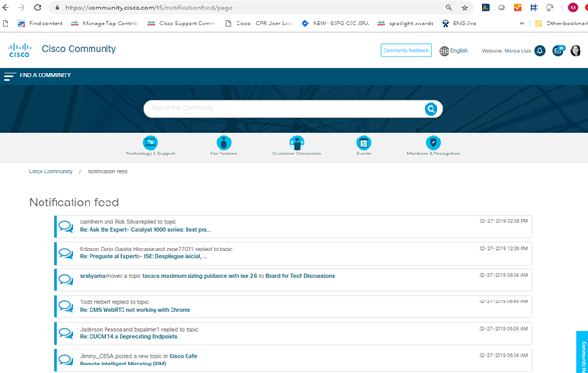Open the Other bookmarks folder
Image resolution: width=588 pixels, height=373 pixels.
pos(562,24)
